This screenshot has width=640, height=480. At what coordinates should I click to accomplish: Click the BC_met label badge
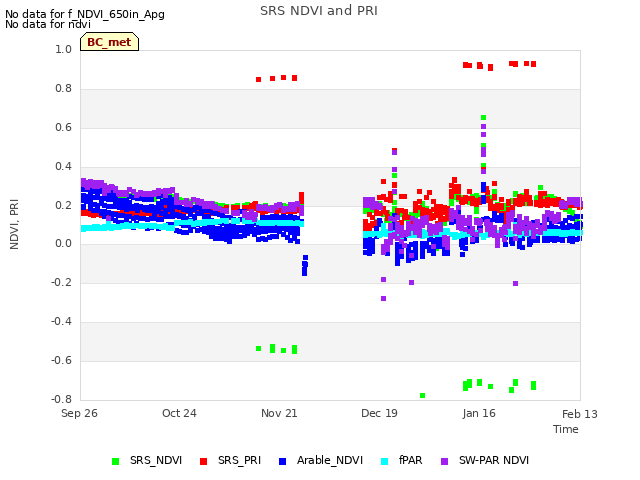pos(109,42)
